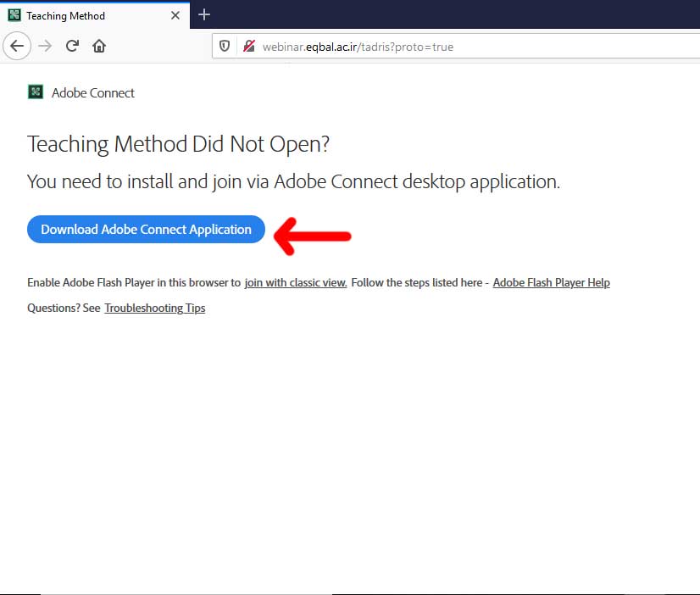Click the insecure connection padlock icon

[x=248, y=47]
